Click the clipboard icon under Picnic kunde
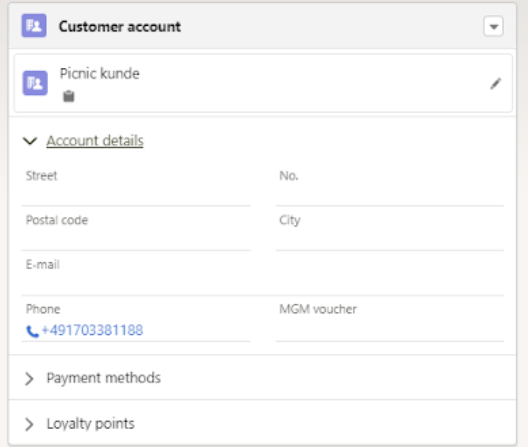Image resolution: width=528 pixels, height=447 pixels. [x=69, y=96]
